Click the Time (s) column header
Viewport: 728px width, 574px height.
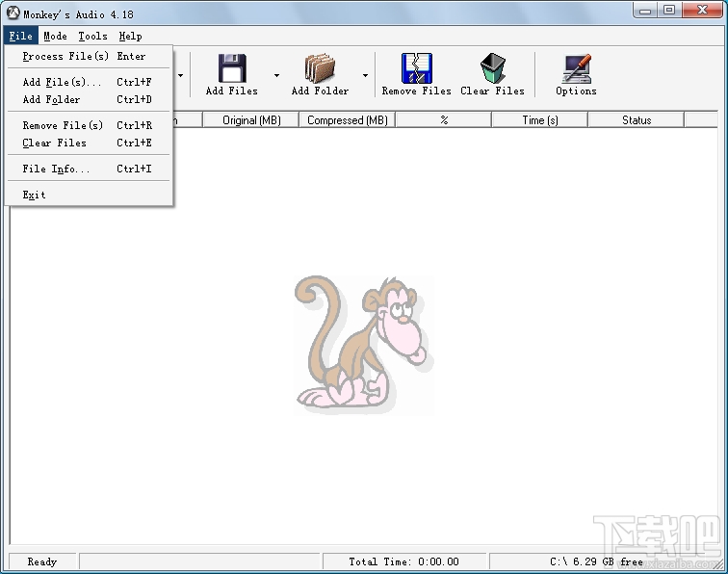tap(540, 120)
